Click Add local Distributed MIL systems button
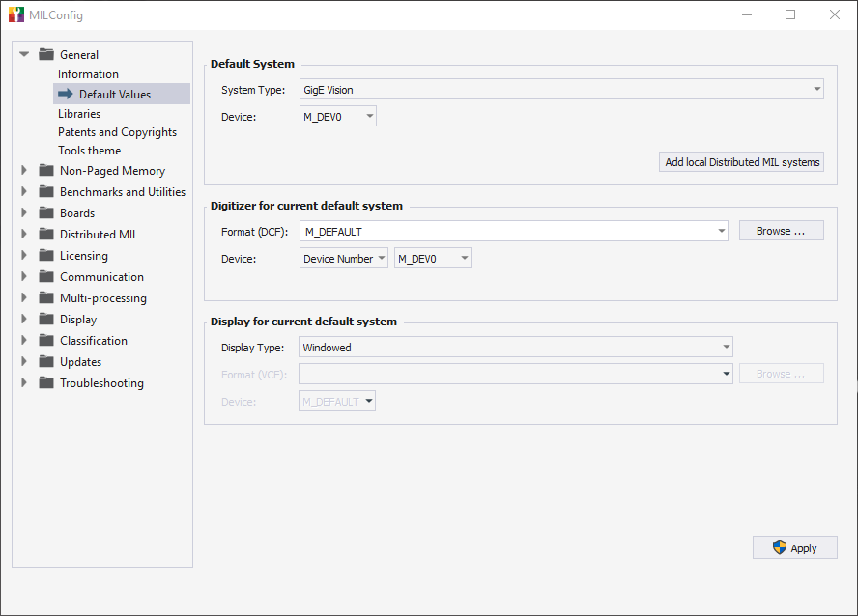The image size is (858, 616). point(741,162)
